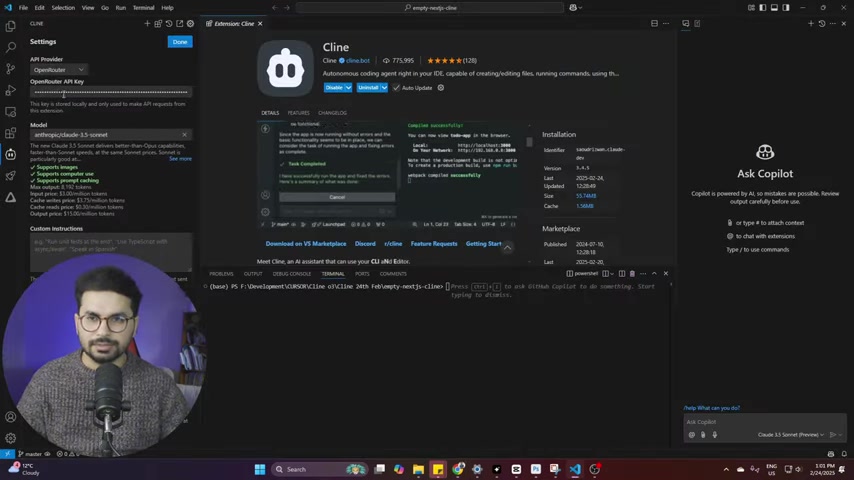
Task: Open the Terminal menu
Action: click(143, 8)
